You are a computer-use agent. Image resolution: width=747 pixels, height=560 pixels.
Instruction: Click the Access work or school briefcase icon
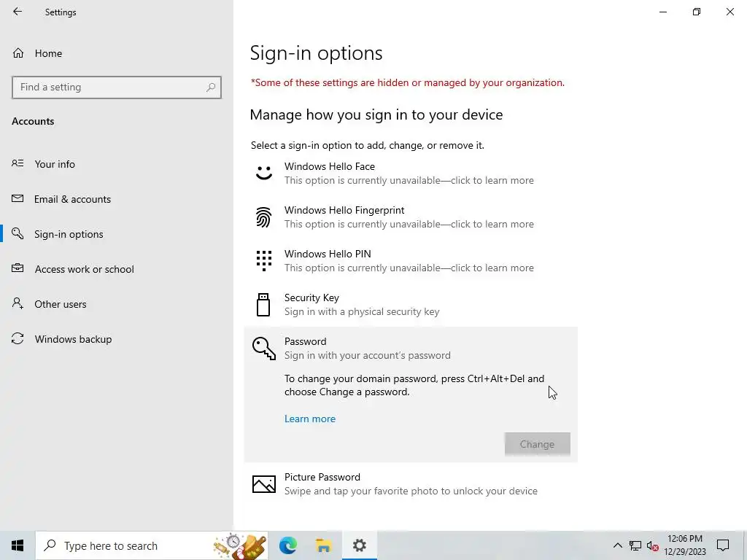[18, 268]
